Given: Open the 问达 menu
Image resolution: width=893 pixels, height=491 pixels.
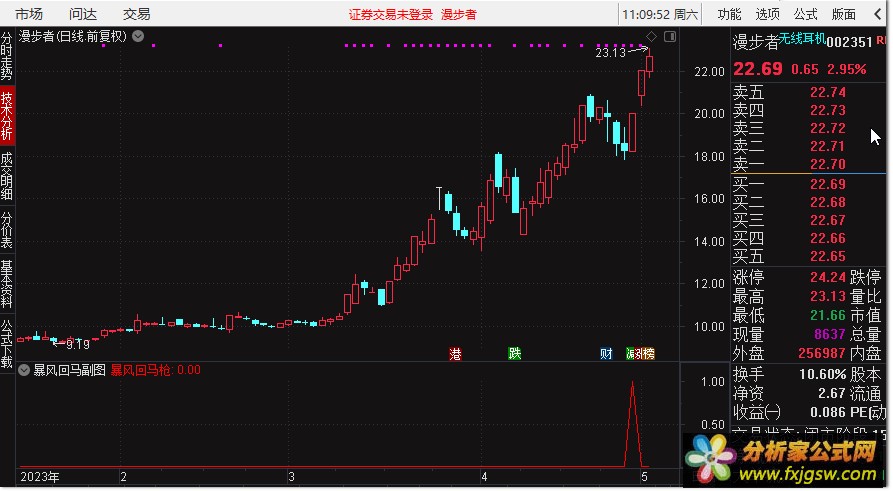Looking at the screenshot, I should pos(83,14).
